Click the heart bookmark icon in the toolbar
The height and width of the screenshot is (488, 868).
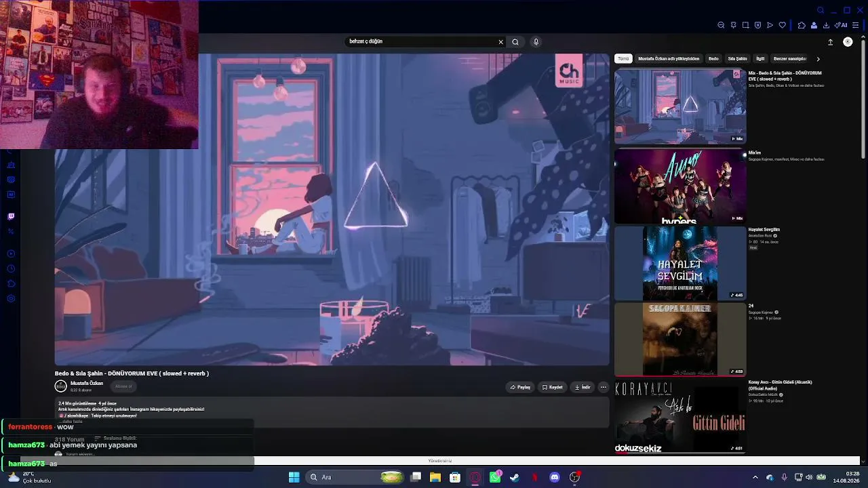pyautogui.click(x=782, y=25)
